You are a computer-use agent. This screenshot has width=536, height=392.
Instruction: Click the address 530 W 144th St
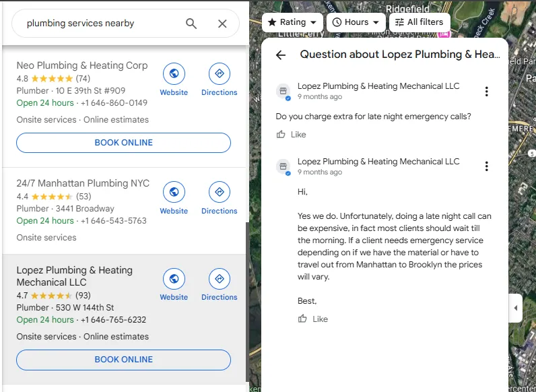point(85,308)
